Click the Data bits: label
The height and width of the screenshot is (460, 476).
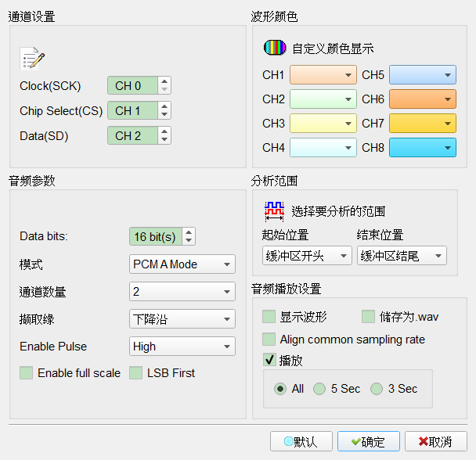(44, 236)
